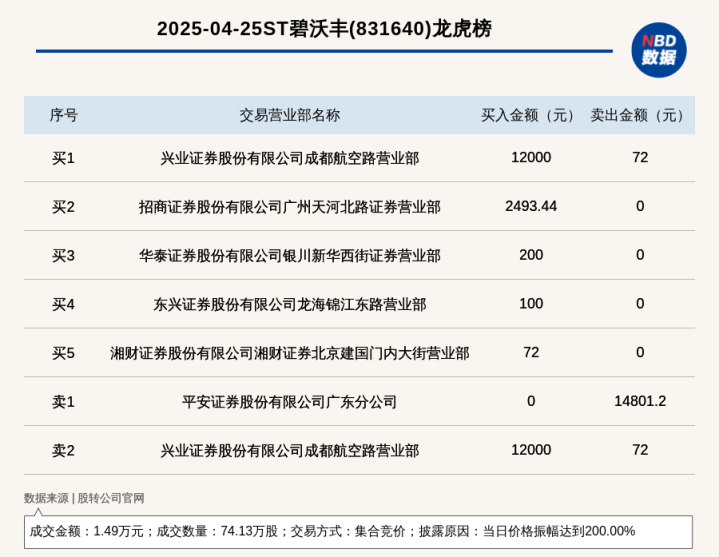Select the 买3 row label
The width and height of the screenshot is (719, 557).
pos(63,255)
